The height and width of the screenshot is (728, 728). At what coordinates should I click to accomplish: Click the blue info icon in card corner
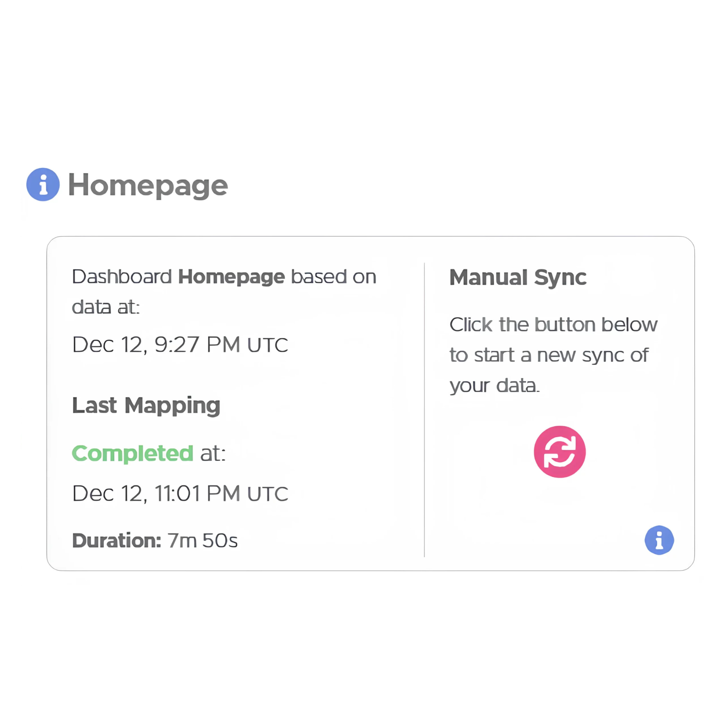pos(659,540)
